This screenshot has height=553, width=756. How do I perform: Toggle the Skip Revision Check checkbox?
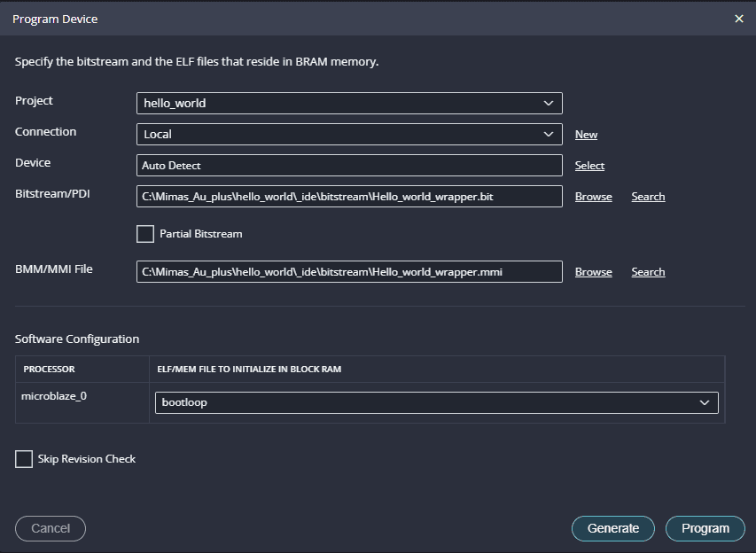tap(24, 459)
